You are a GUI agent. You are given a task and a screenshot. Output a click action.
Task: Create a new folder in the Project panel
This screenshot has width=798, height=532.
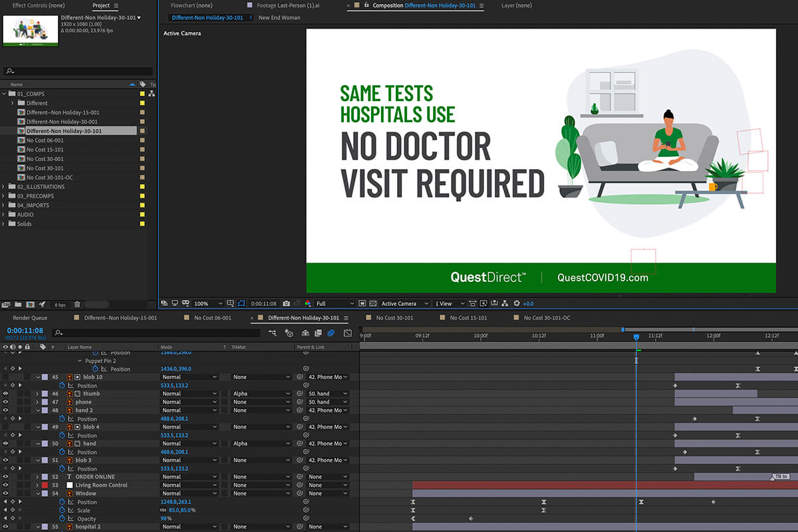[x=18, y=305]
